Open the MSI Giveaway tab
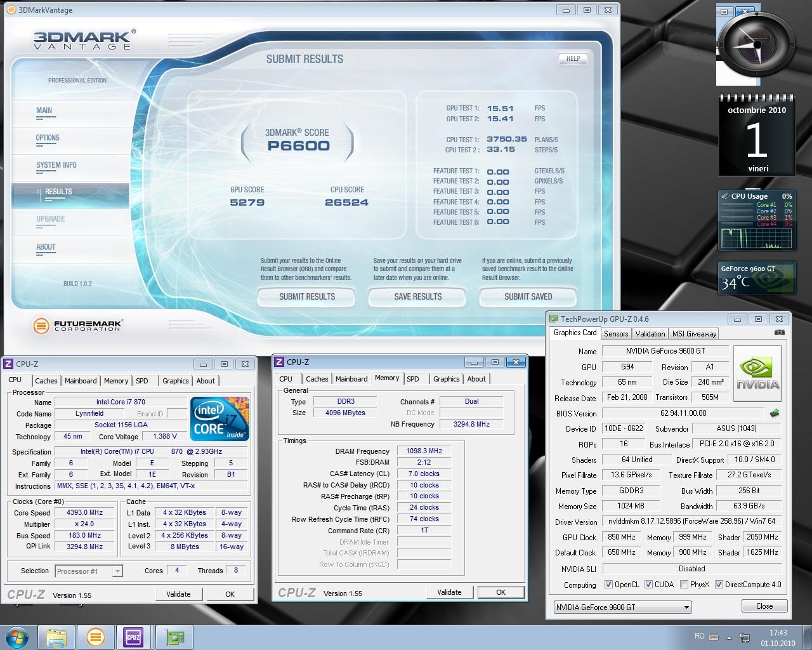 click(694, 333)
